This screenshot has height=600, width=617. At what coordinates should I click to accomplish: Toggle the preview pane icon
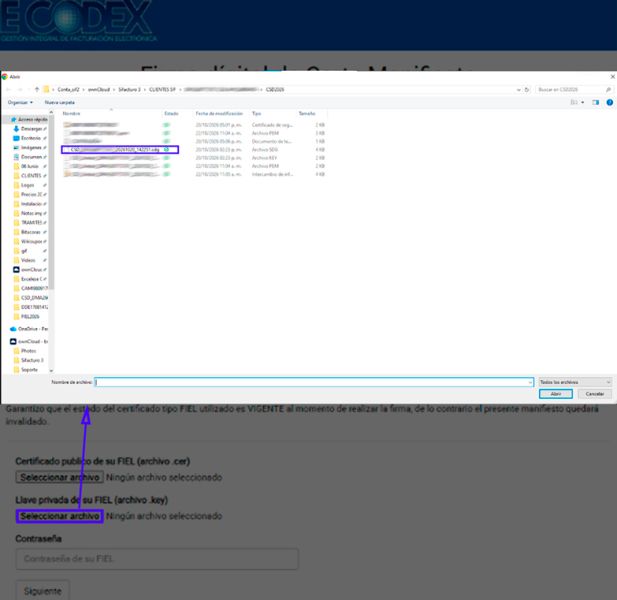click(x=595, y=102)
